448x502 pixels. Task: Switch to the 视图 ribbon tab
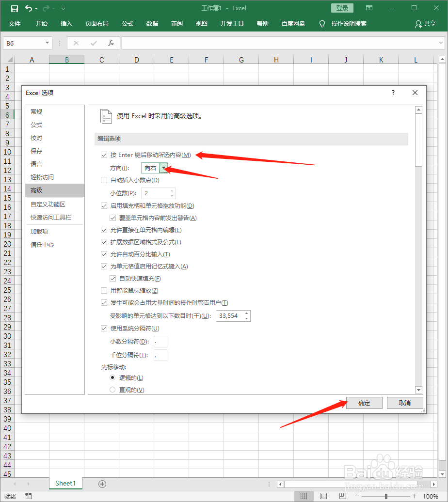(x=201, y=23)
